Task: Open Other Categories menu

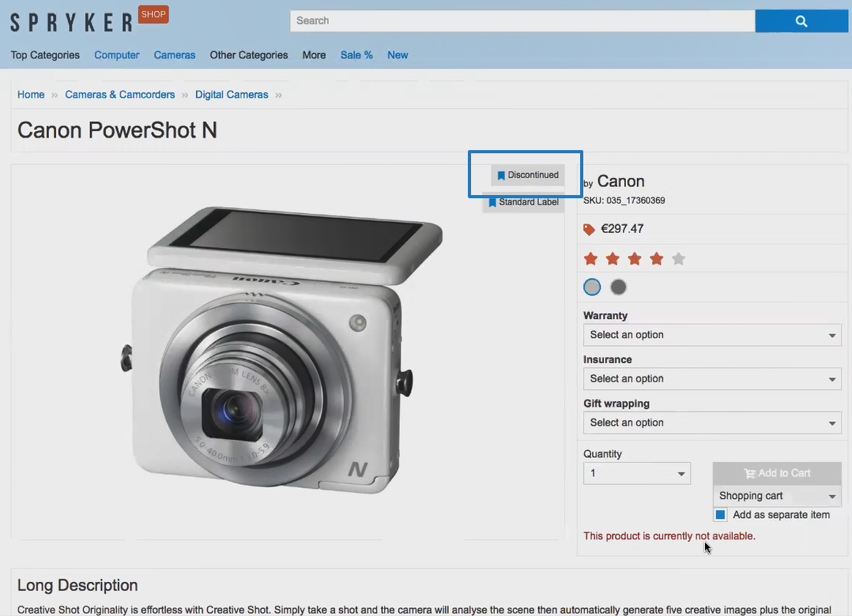Action: click(x=249, y=54)
